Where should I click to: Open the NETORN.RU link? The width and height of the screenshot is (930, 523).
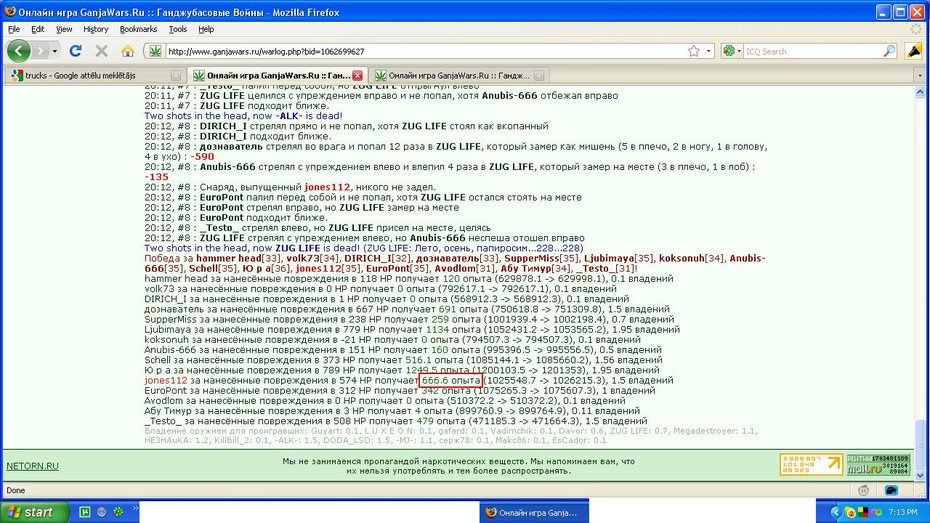point(33,466)
